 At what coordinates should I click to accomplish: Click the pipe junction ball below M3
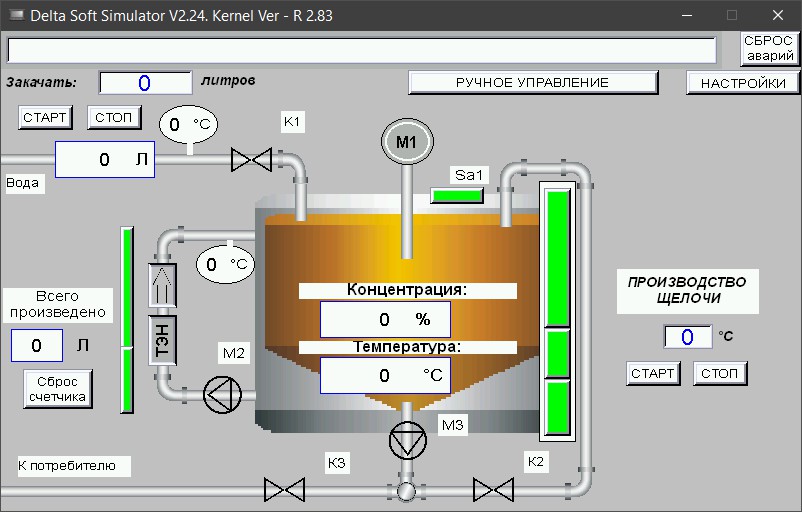[x=407, y=491]
